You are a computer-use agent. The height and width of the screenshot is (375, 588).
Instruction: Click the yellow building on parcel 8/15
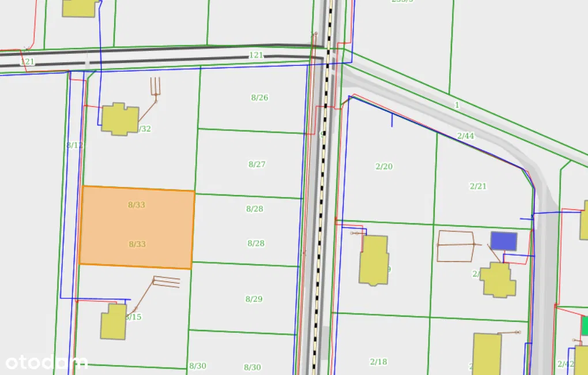click(x=114, y=322)
